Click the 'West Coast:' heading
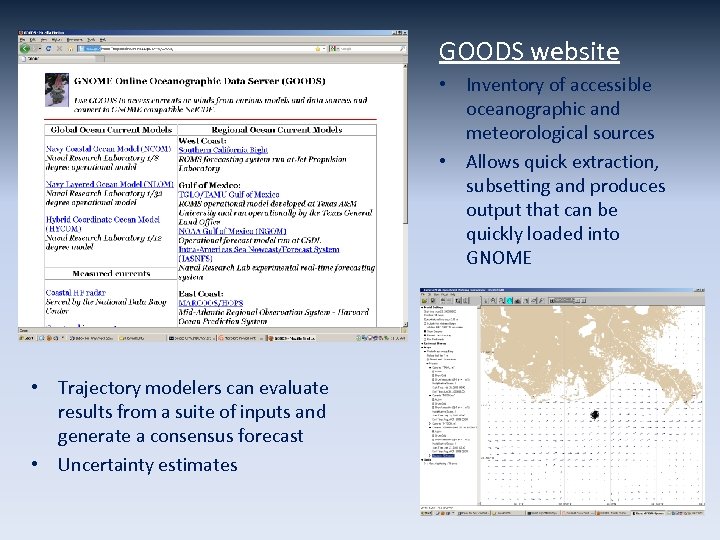 [202, 141]
